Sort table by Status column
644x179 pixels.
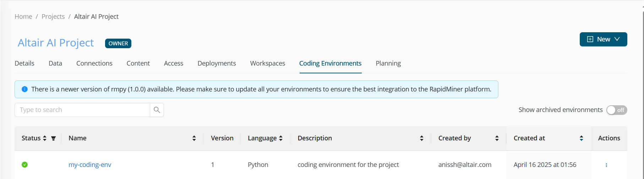tap(45, 138)
